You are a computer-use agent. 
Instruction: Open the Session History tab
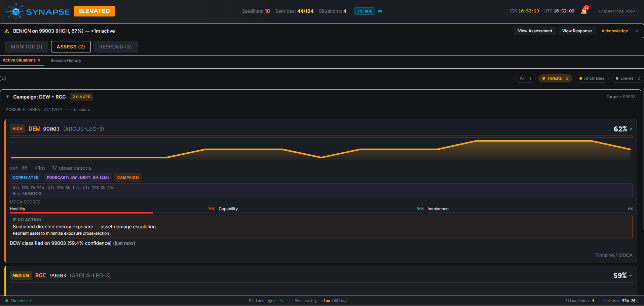click(x=66, y=61)
